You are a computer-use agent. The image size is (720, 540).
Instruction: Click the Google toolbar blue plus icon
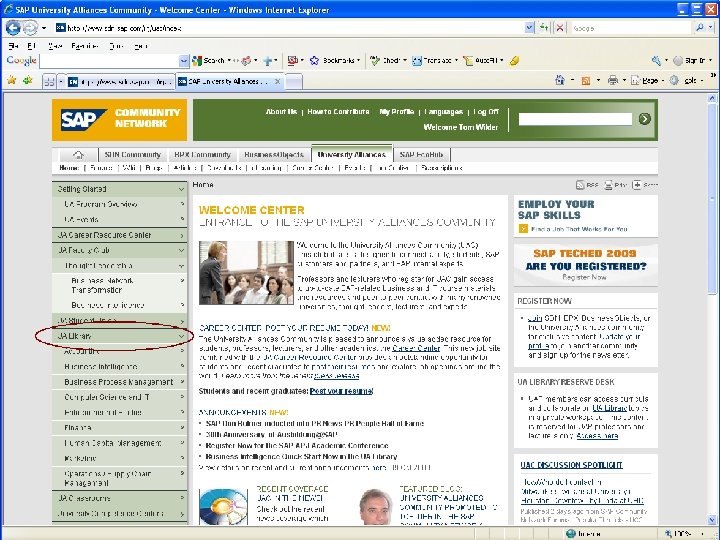268,61
